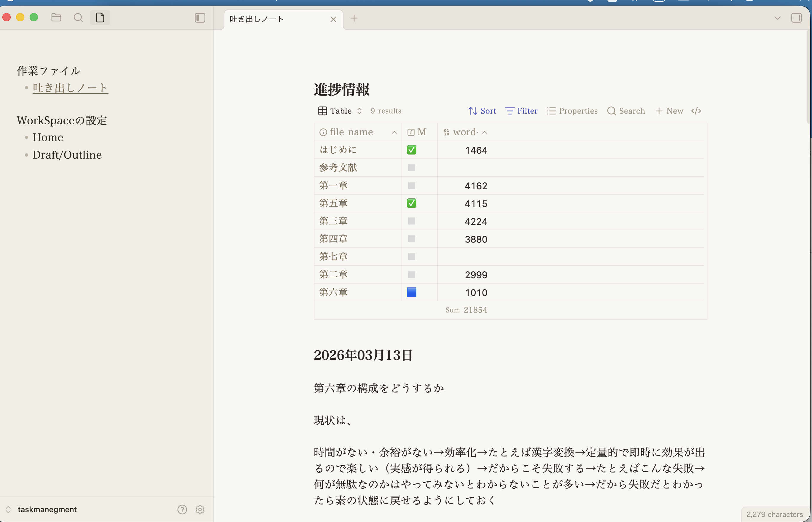
Task: Toggle the right sidebar panel icon
Action: click(x=796, y=17)
